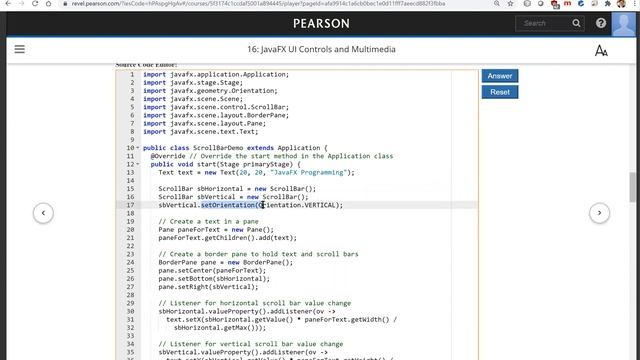The height and width of the screenshot is (360, 640).
Task: Click the gray extension icon beside the puzzle piece
Action: click(x=594, y=4)
